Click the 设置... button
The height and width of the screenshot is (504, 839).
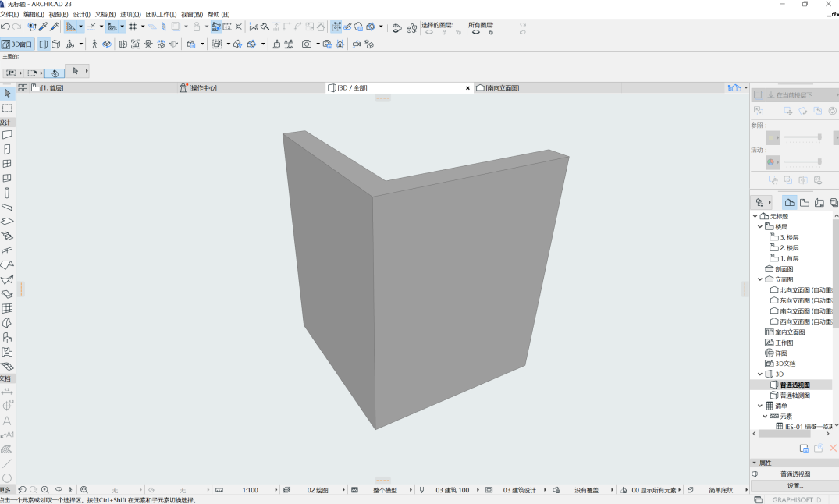pos(795,486)
